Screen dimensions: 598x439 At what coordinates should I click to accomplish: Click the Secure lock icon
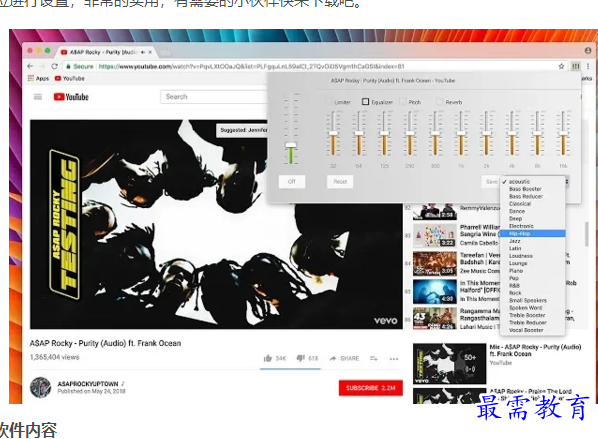click(x=68, y=66)
